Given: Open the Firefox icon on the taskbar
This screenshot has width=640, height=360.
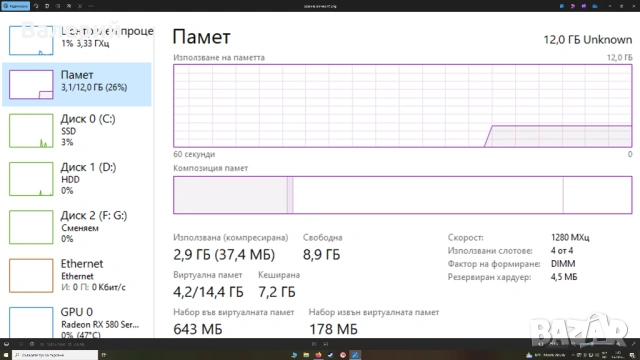Looking at the screenshot, I should 318,355.
